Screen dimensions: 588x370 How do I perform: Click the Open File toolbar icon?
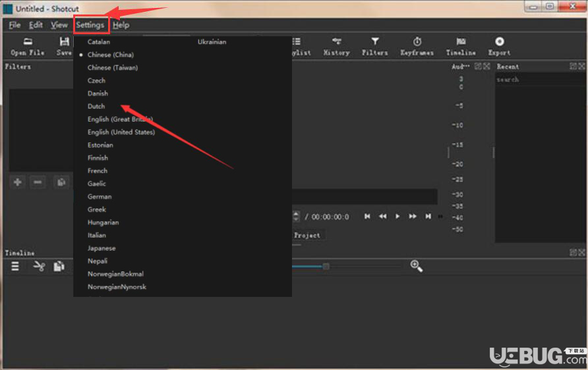pyautogui.click(x=28, y=47)
